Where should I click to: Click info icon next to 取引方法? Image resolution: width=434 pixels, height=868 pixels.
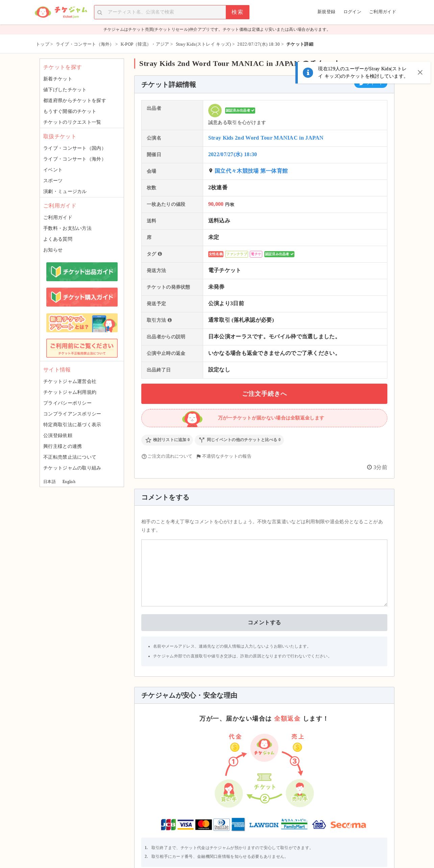pos(170,320)
